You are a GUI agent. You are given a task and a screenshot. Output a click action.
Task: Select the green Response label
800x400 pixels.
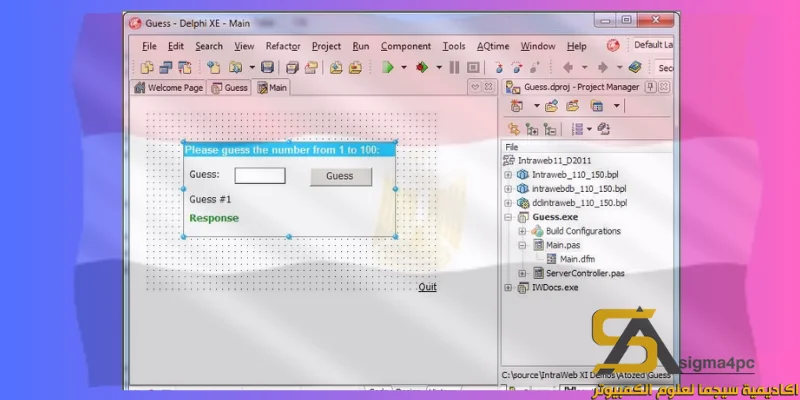214,218
